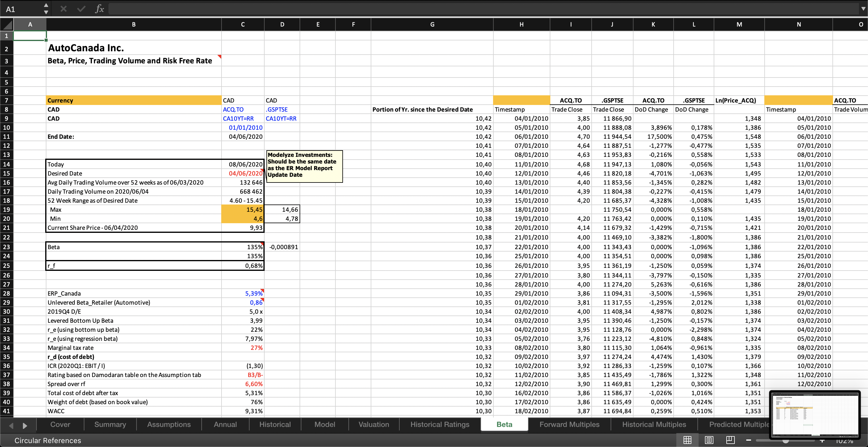Open the Historical Ratings sheet tab

coord(440,424)
